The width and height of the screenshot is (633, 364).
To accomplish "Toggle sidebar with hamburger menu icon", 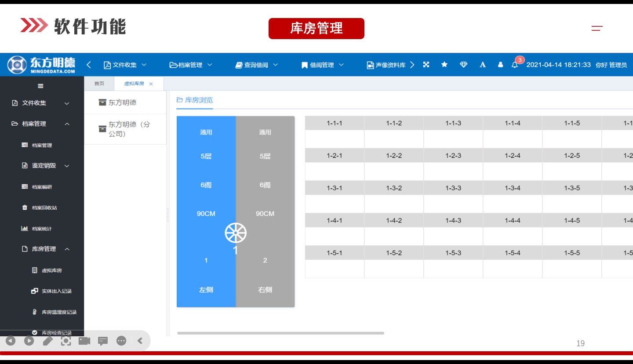I will 40,86.
